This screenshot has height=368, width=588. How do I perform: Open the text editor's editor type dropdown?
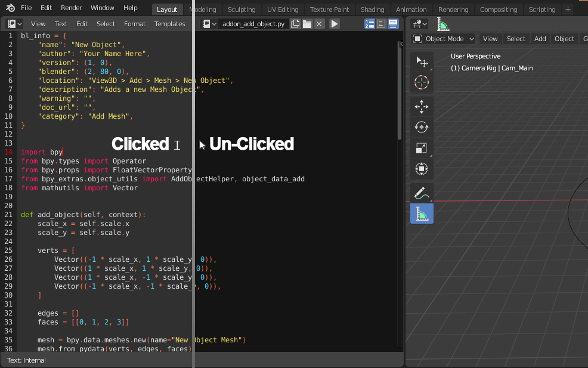pos(15,24)
